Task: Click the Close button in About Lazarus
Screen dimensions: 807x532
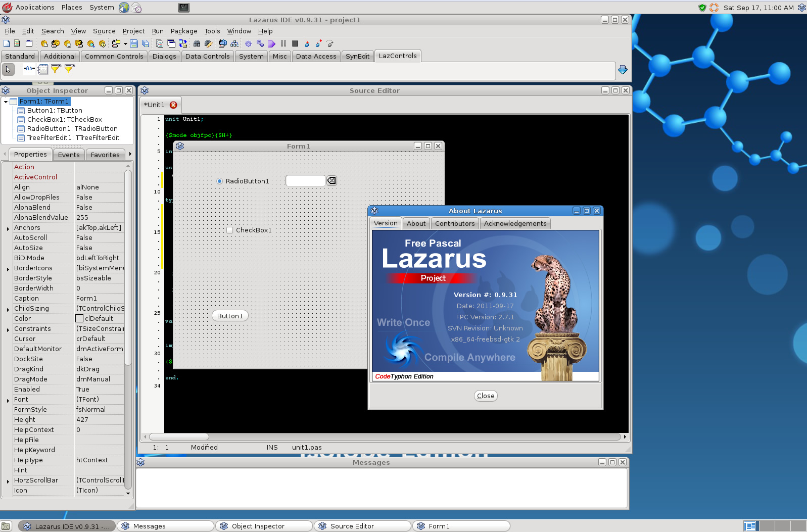Action: tap(486, 396)
